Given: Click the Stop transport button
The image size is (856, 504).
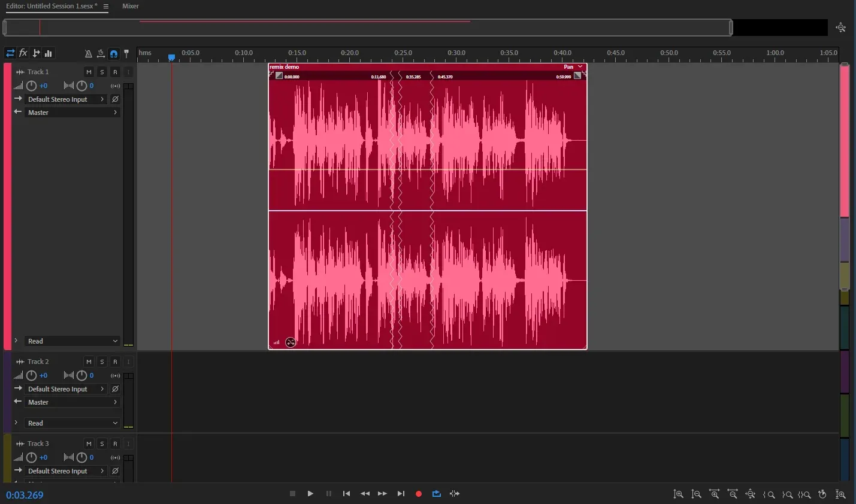Looking at the screenshot, I should (x=292, y=494).
